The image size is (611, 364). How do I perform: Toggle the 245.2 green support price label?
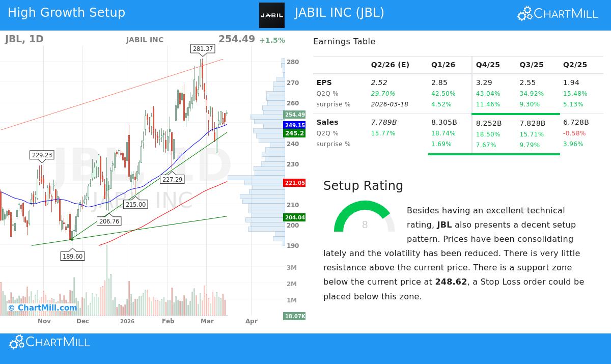[294, 133]
